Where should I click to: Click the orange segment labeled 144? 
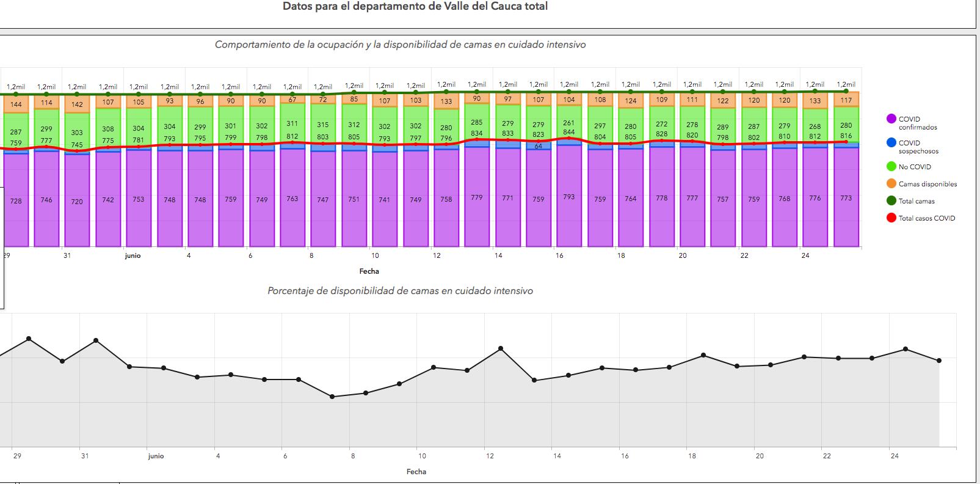[x=16, y=105]
